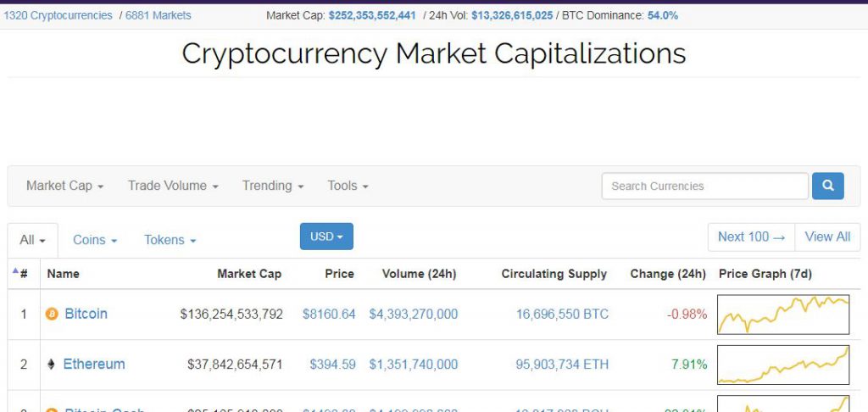868x412 pixels.
Task: Open the Trending dropdown
Action: tap(273, 186)
